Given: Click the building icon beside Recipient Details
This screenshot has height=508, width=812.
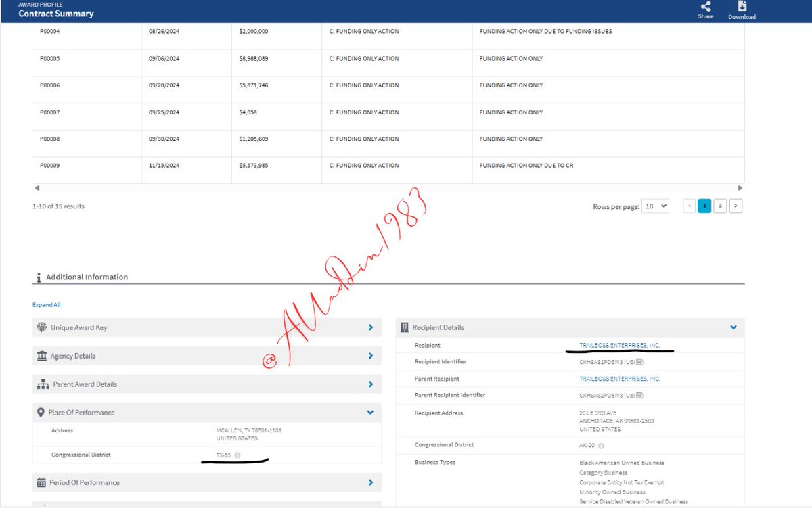Looking at the screenshot, I should (406, 327).
